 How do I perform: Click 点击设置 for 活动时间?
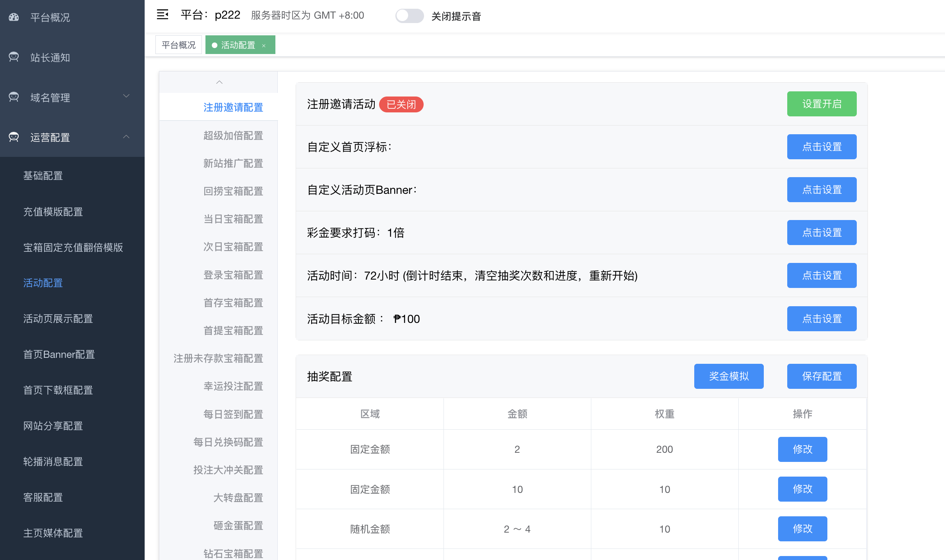pyautogui.click(x=822, y=275)
